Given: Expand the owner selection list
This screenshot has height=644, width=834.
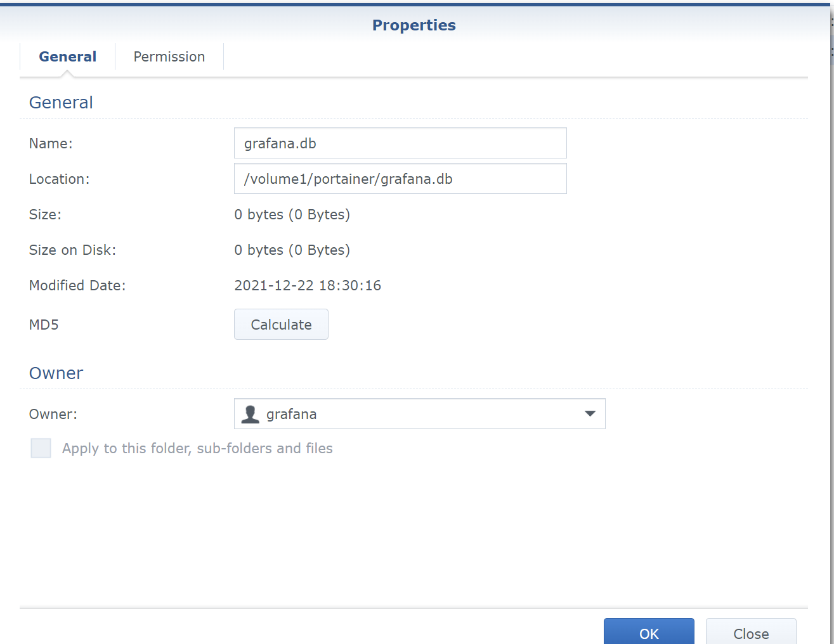Looking at the screenshot, I should coord(590,413).
